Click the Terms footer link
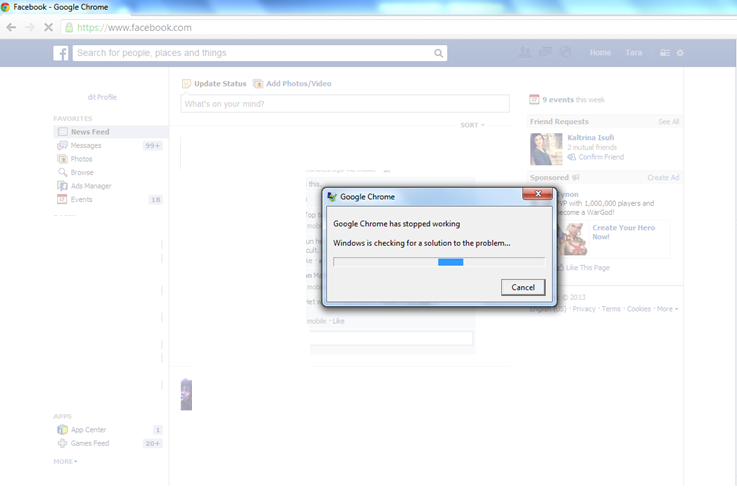Screen dimensions: 737x493 click(611, 309)
